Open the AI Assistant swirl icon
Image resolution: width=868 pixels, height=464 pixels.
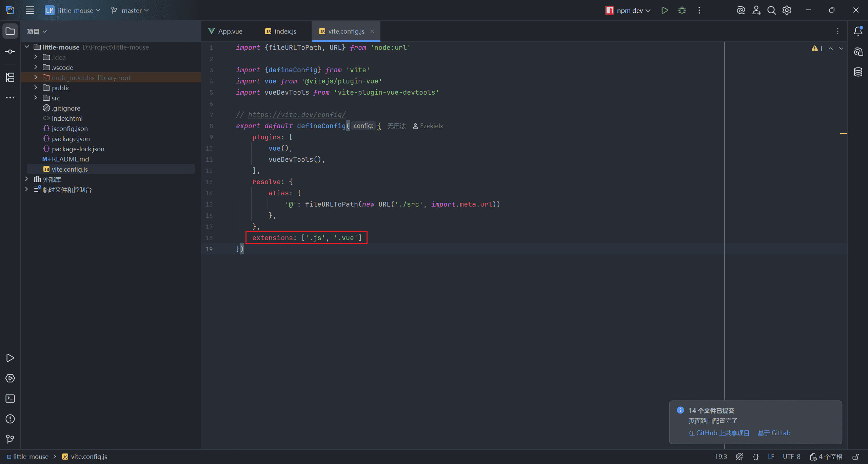tap(741, 10)
